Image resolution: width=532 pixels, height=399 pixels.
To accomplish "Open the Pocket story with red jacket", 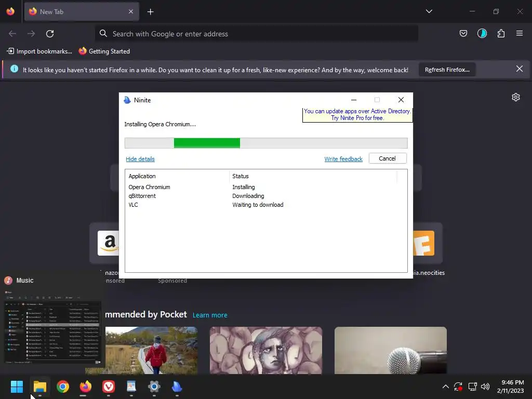I will [151, 350].
